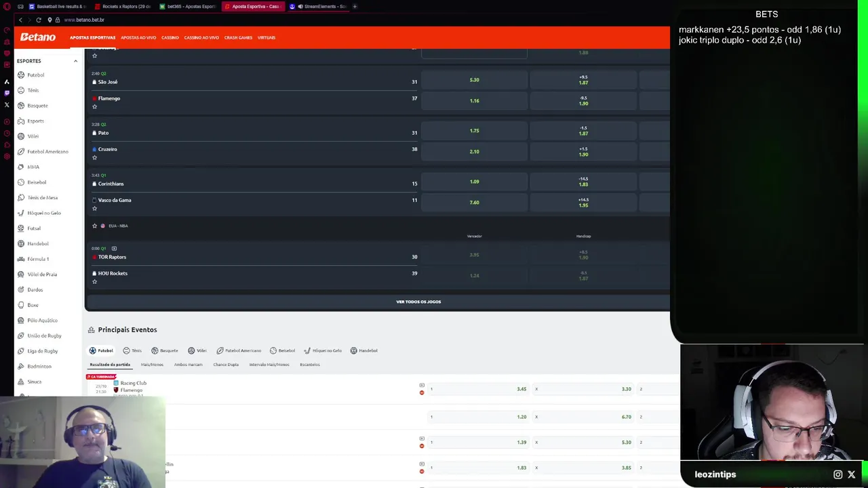The image size is (868, 488).
Task: Open Boxe in the Esportes sidebar
Action: (x=33, y=305)
